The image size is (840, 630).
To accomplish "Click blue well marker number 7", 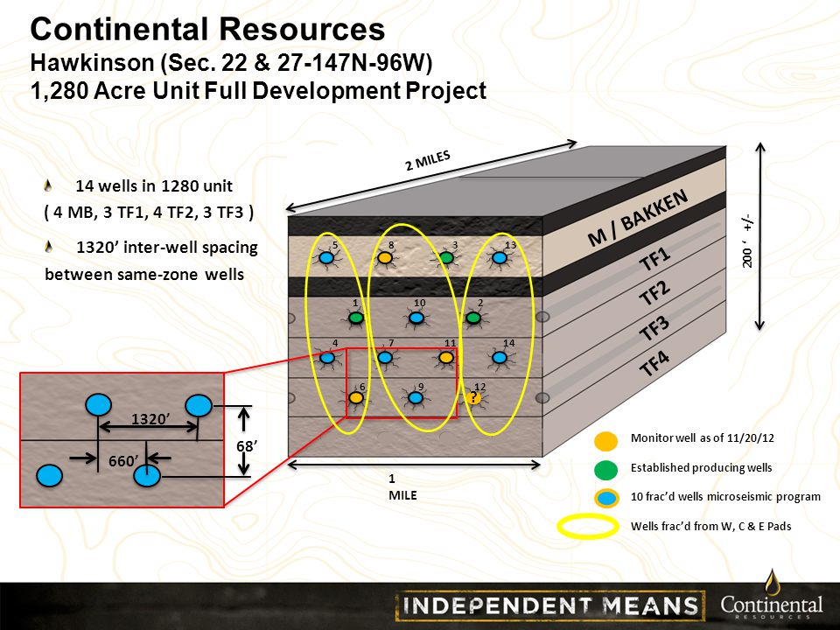I will coord(385,357).
